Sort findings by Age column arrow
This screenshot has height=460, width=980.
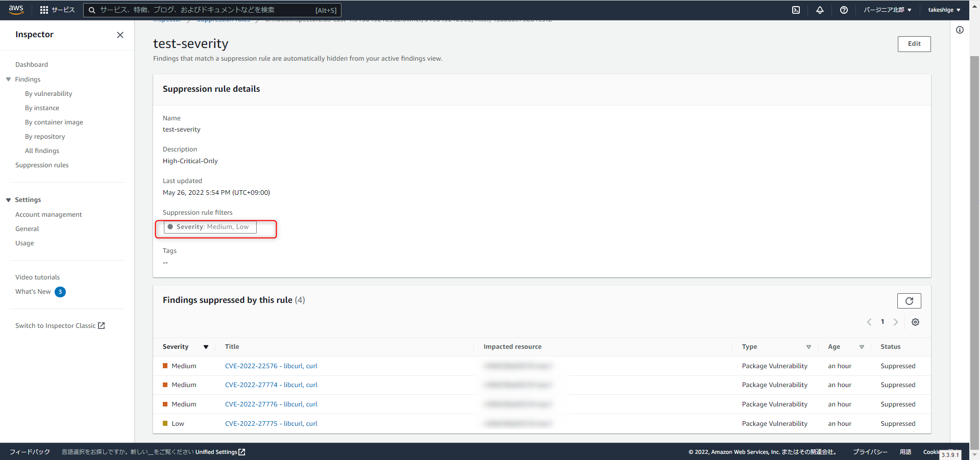tap(862, 347)
